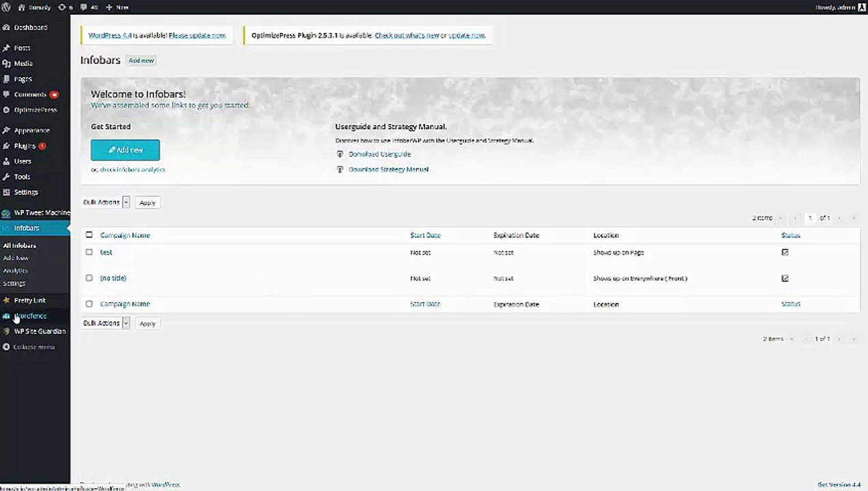Click the top Apply button
868x491 pixels.
pos(147,203)
